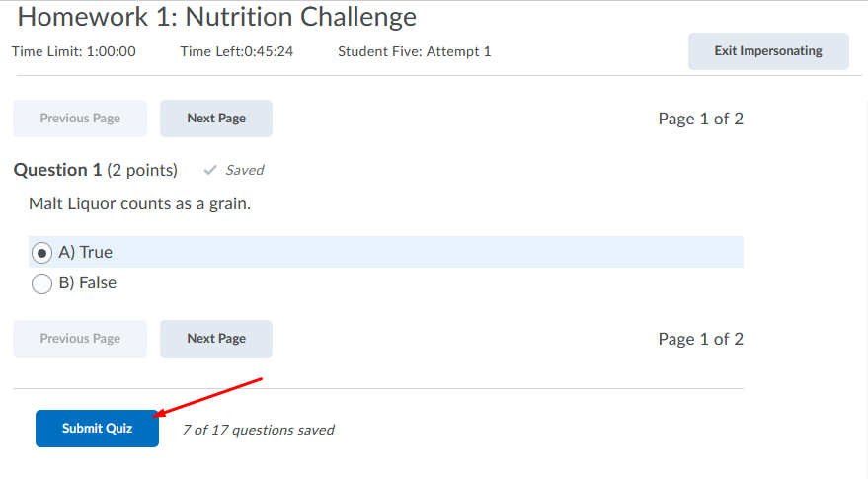Click the 7 of 17 questions saved status
Screen dimensions: 868x479
259,430
